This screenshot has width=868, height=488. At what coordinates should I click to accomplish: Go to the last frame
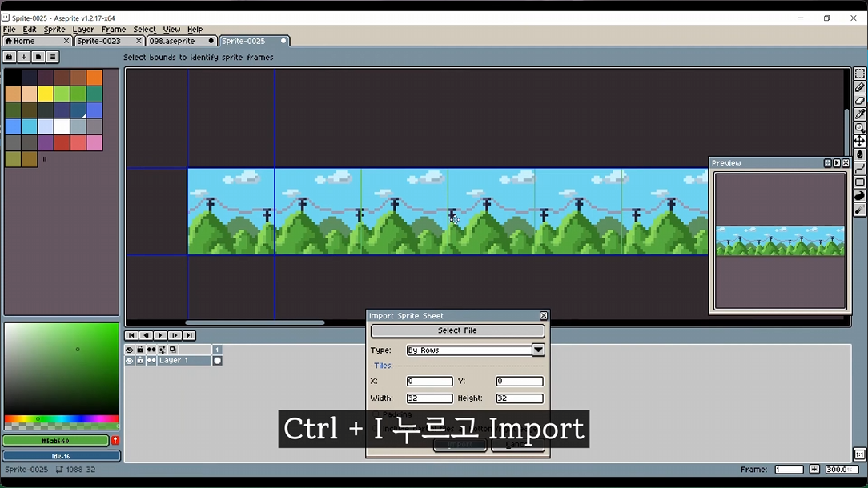click(x=189, y=335)
